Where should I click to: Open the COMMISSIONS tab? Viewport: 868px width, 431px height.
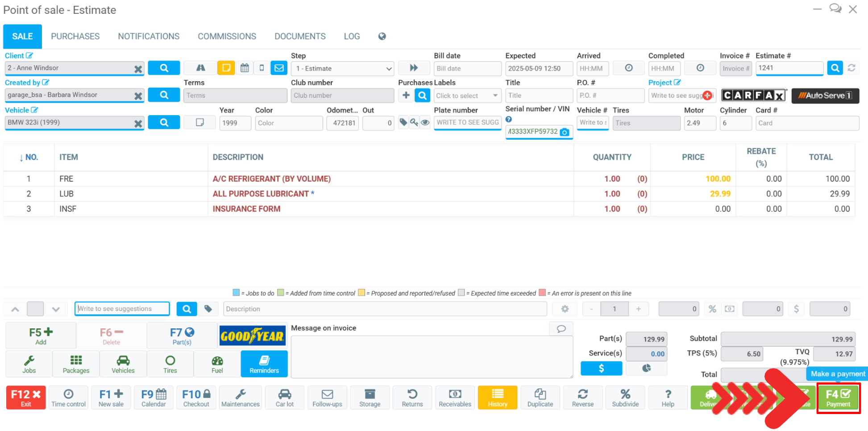(227, 36)
